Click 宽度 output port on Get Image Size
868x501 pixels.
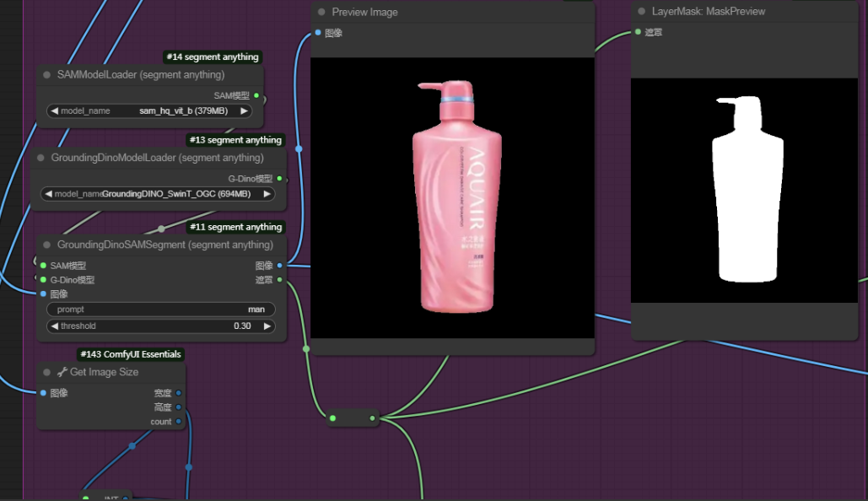click(x=178, y=393)
